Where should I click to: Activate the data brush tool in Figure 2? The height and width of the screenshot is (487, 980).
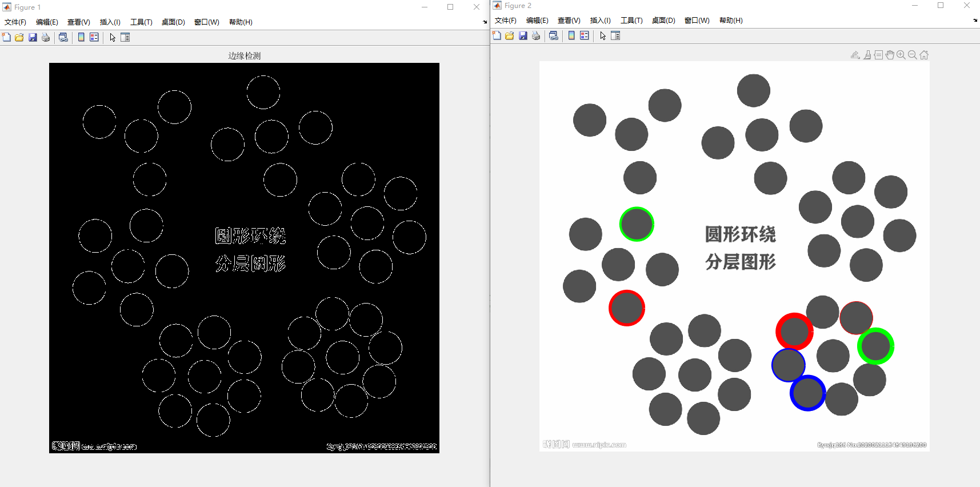click(867, 55)
